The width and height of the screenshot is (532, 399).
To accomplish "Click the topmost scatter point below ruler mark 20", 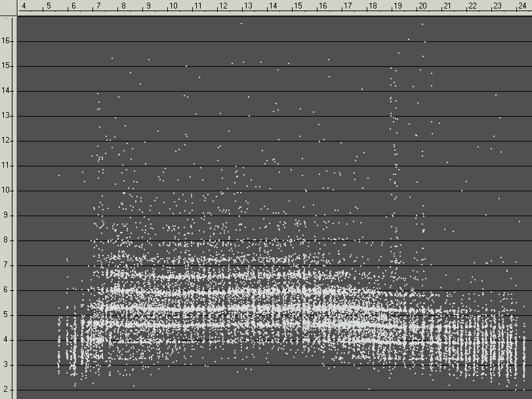I will (x=422, y=24).
